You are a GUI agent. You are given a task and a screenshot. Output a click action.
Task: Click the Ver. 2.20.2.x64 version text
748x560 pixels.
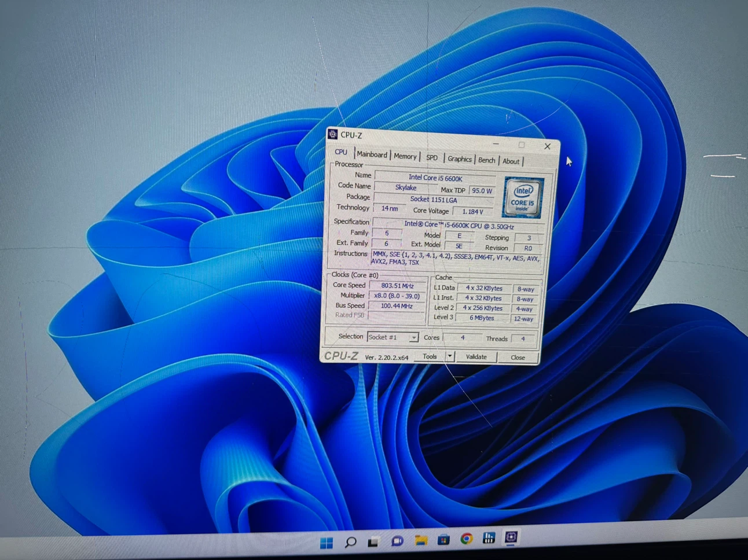[x=386, y=358]
